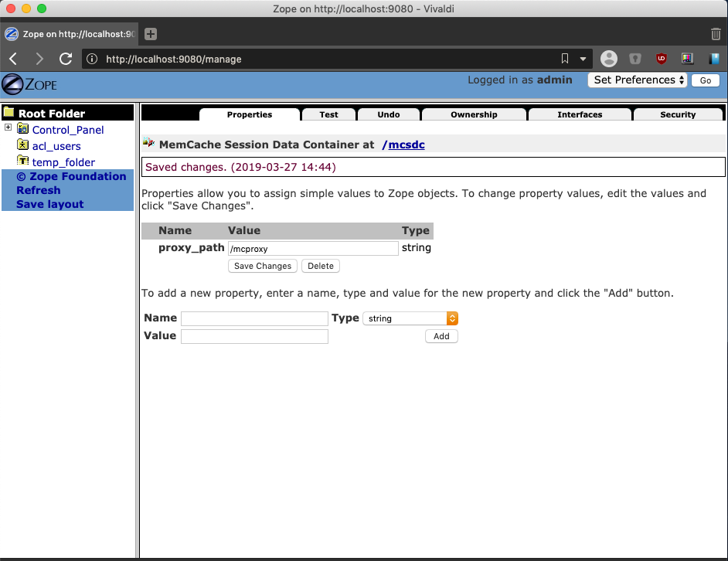Switch to the Undo tab

[389, 114]
